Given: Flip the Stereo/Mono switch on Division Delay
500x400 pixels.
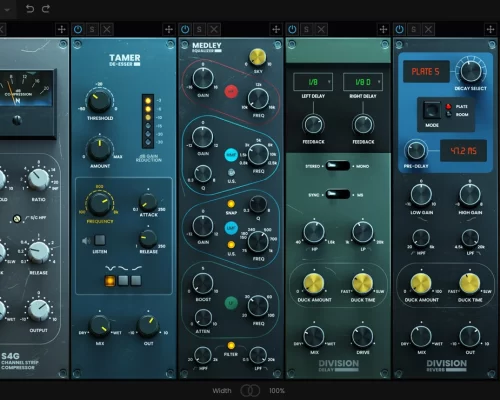Looking at the screenshot, I should (x=338, y=166).
